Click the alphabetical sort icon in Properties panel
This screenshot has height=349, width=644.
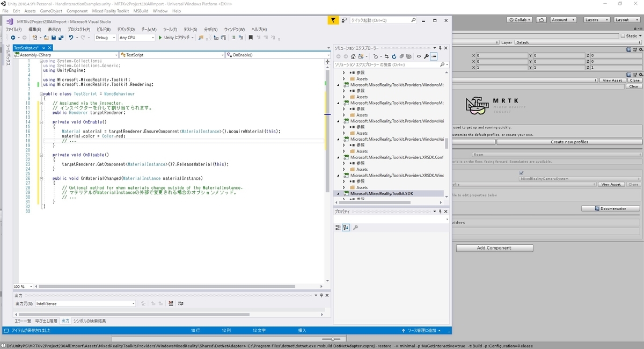click(x=346, y=228)
